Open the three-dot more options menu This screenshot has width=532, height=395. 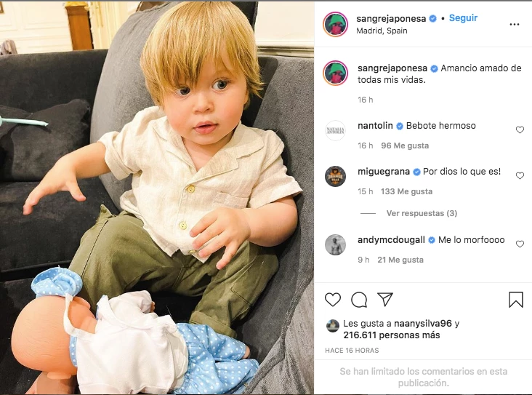click(x=515, y=24)
